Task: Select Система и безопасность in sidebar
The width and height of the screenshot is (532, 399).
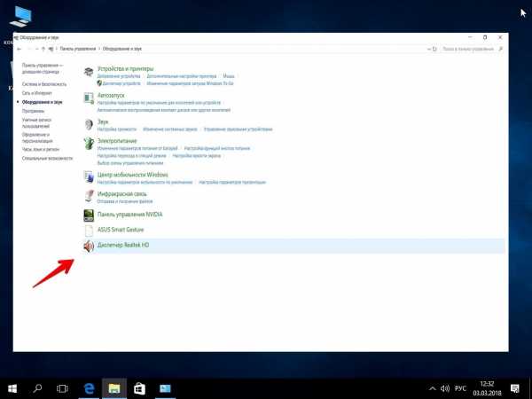Action: [x=44, y=84]
